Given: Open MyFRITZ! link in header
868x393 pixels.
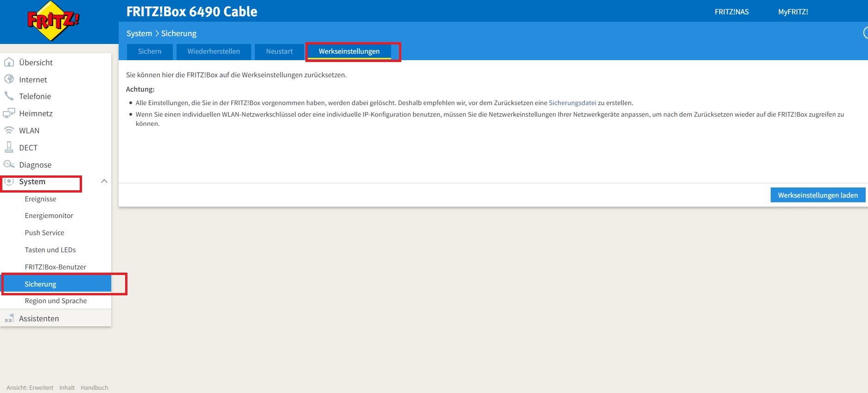Looking at the screenshot, I should click(x=793, y=12).
